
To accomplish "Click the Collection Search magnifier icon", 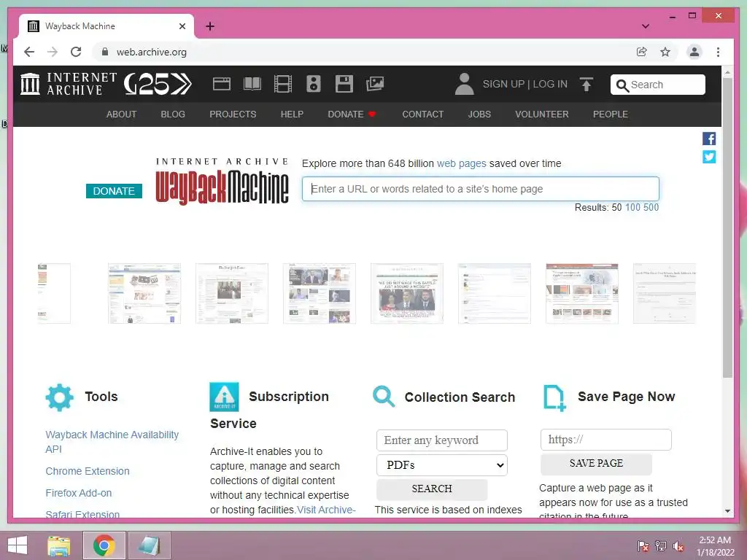I will [x=384, y=397].
